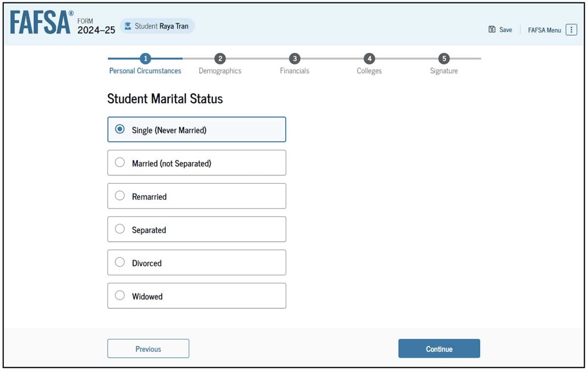Click step 4 circle in progress bar

pos(369,59)
